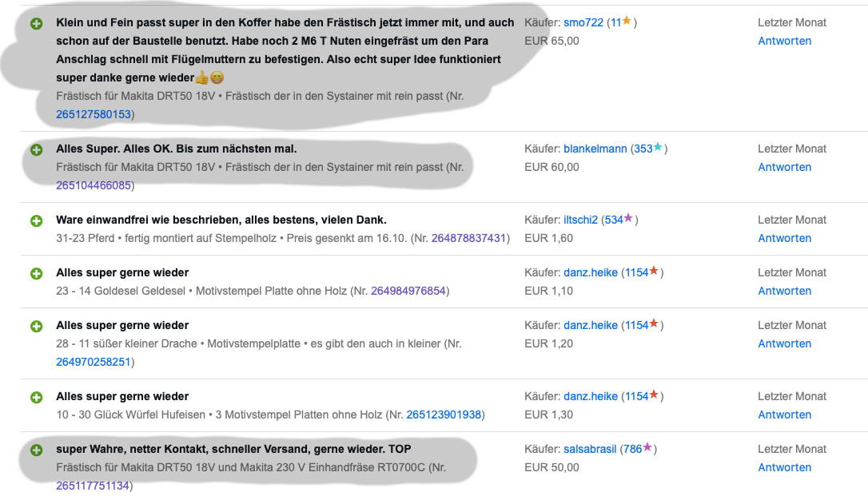Open item number 265127580153

click(94, 114)
